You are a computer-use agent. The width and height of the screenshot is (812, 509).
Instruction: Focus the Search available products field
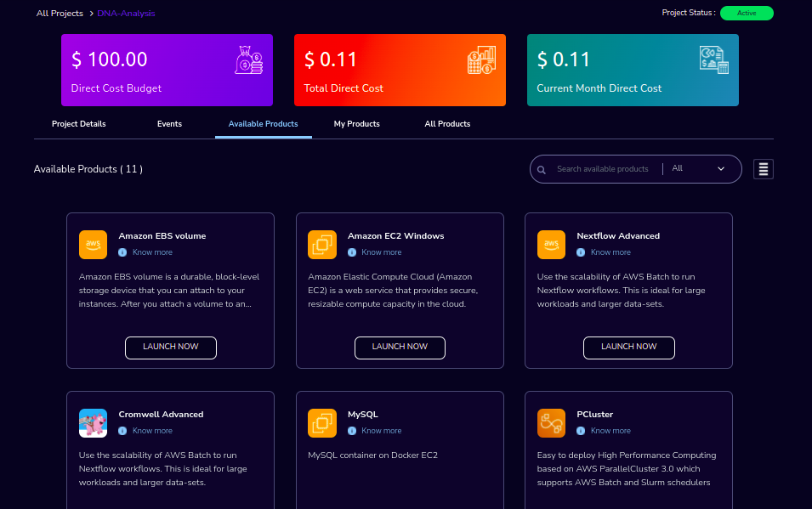[603, 169]
